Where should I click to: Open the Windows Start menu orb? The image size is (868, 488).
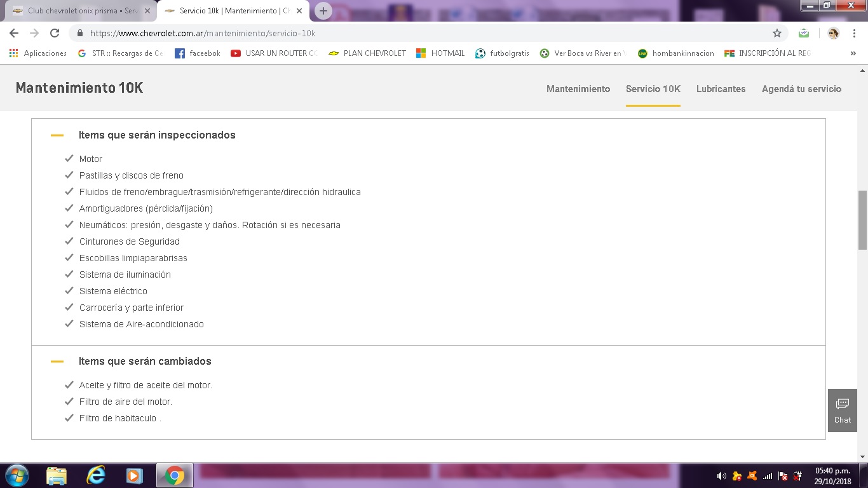pos(17,475)
